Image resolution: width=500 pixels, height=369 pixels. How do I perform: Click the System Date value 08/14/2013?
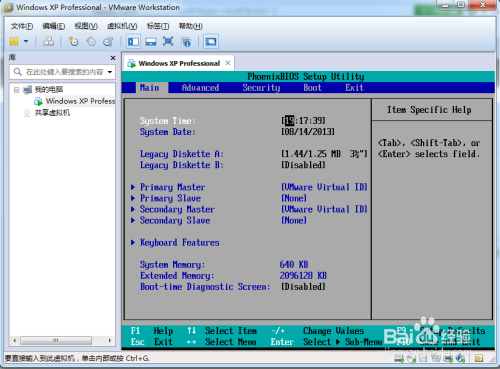tap(308, 132)
